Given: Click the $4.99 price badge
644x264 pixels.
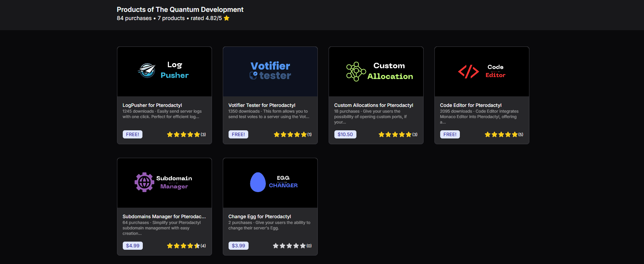Looking at the screenshot, I should coord(133,246).
